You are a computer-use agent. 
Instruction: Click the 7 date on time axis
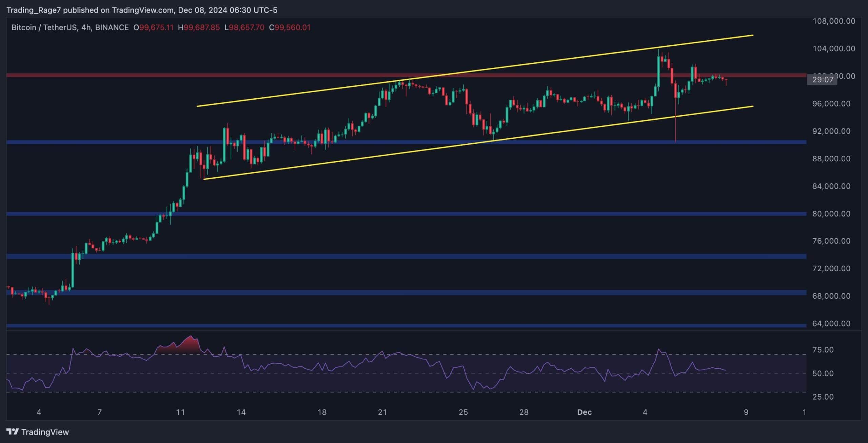99,412
